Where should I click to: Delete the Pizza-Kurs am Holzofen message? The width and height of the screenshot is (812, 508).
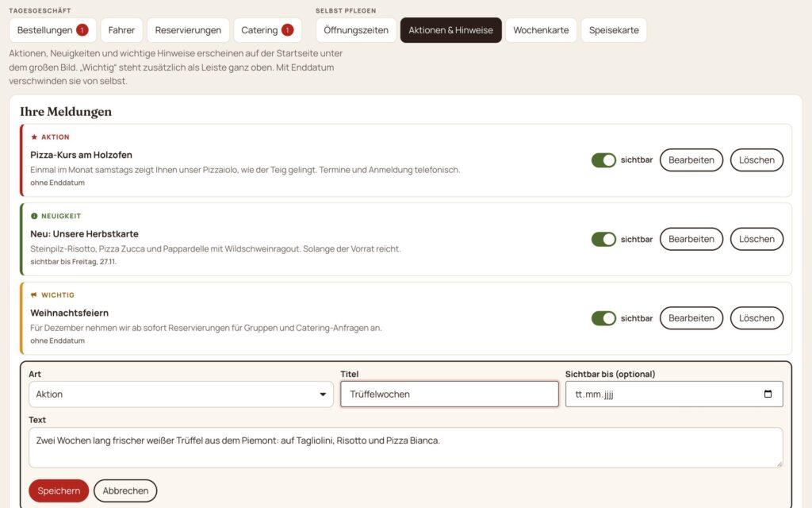pos(756,160)
